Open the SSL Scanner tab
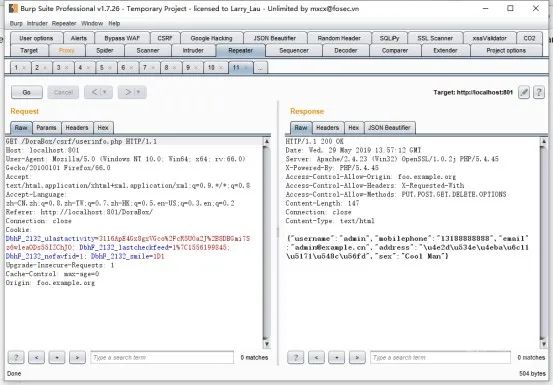Viewport: 553px width, 386px height. coord(435,38)
